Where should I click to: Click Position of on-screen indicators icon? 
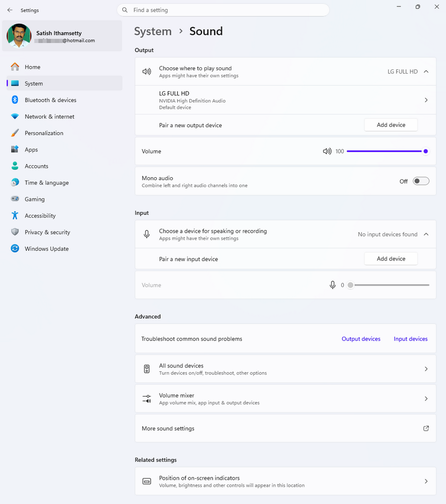point(147,481)
